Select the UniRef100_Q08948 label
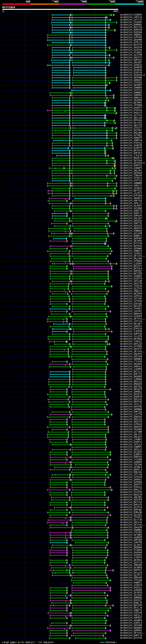Screen dimensions: 146x644 click(x=131, y=552)
